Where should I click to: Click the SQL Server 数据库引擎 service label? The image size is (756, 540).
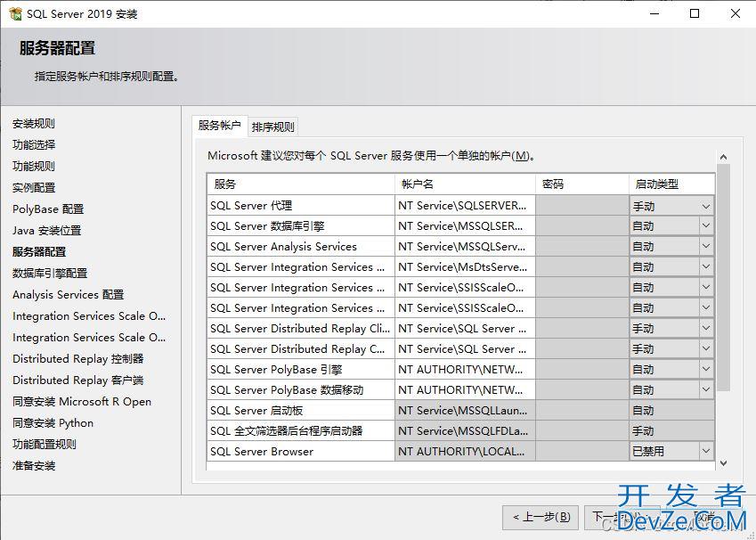(267, 225)
